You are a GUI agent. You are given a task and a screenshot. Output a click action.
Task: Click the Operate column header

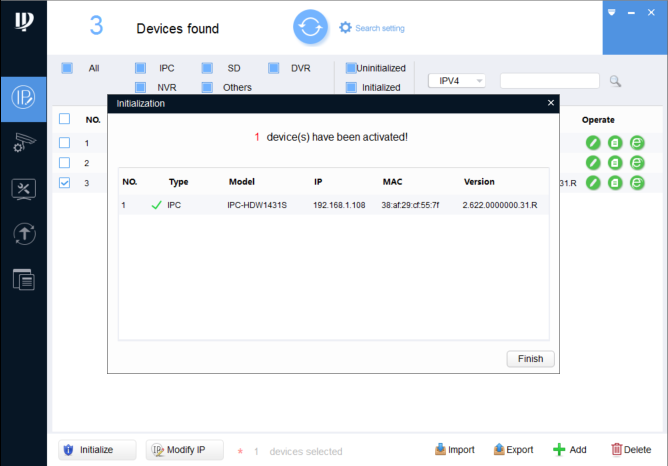pos(598,120)
